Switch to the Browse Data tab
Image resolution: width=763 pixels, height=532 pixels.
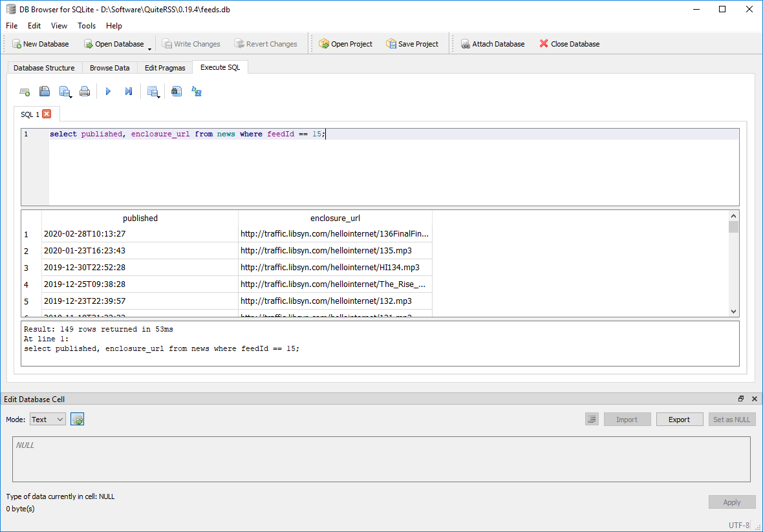pos(109,67)
